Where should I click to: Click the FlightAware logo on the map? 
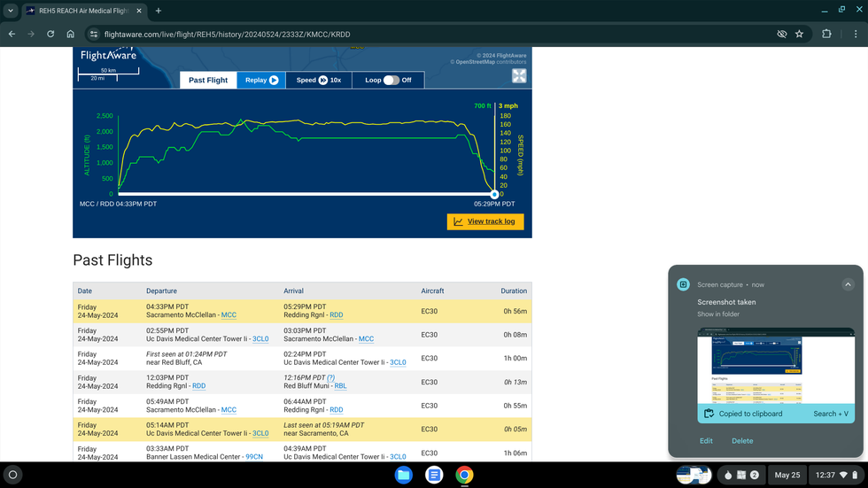108,54
